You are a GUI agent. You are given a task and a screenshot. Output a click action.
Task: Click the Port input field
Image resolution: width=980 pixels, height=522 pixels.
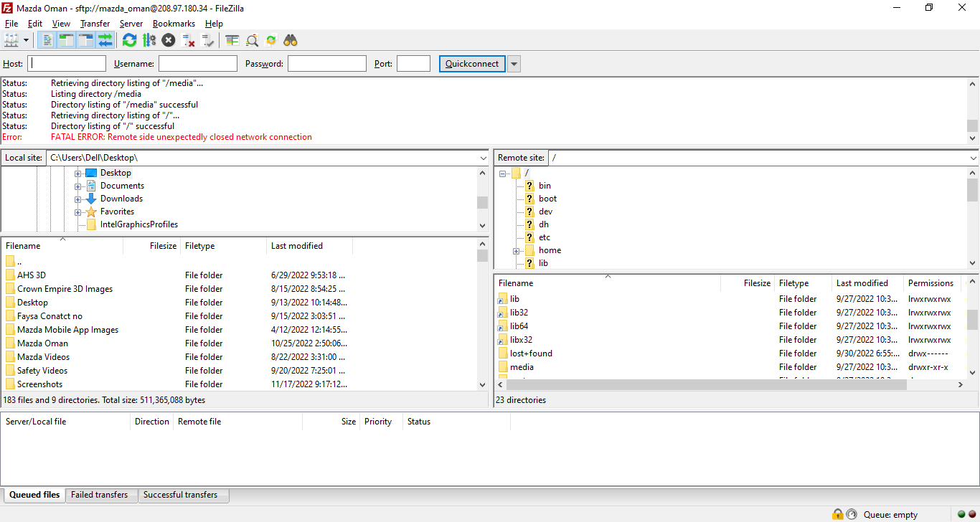pyautogui.click(x=413, y=64)
